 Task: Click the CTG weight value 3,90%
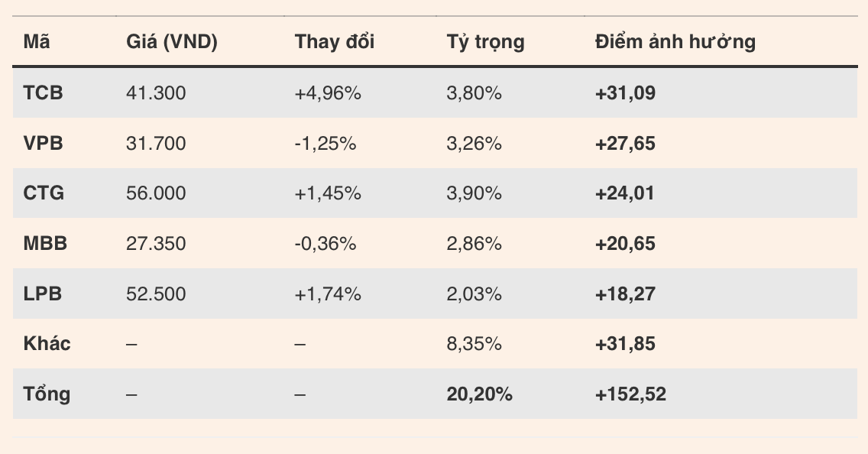point(474,193)
